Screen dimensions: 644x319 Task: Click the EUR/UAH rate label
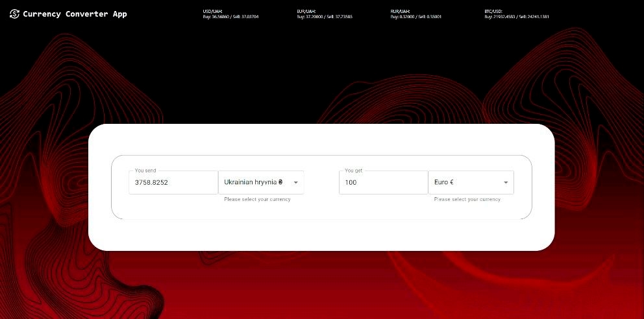306,12
